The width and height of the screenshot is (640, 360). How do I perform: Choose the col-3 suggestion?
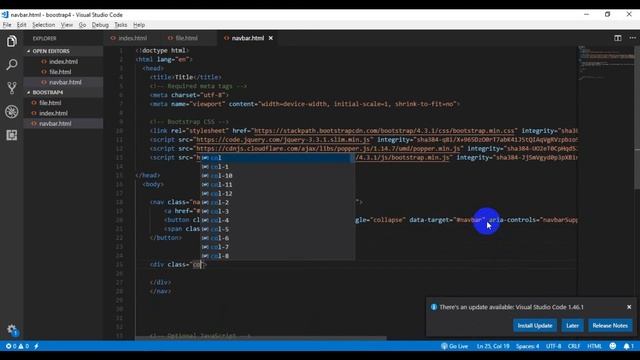(x=277, y=211)
